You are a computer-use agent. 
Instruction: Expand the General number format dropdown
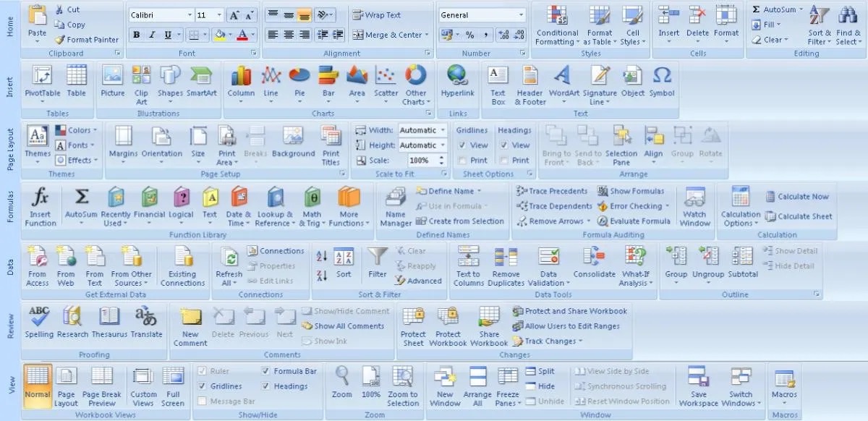tap(521, 15)
